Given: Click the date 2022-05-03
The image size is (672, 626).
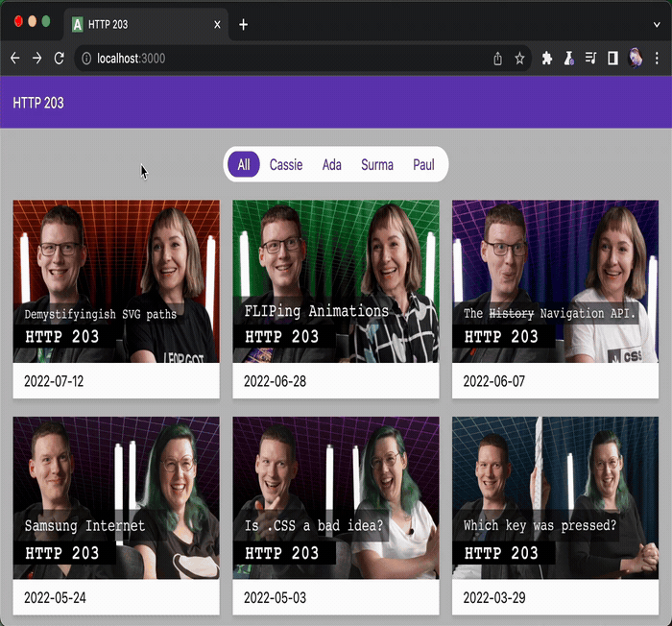Looking at the screenshot, I should [275, 598].
